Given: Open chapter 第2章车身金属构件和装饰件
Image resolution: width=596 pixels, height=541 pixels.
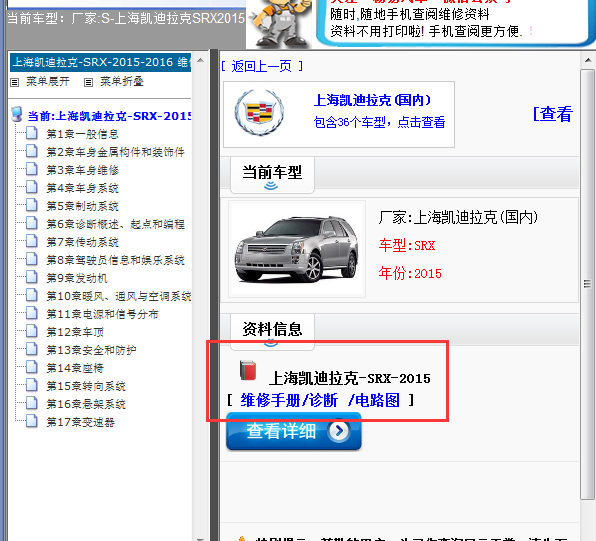Looking at the screenshot, I should tap(115, 152).
